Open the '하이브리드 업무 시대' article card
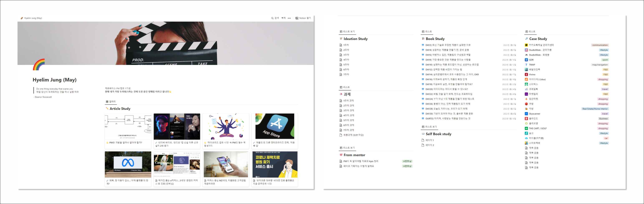Screen dimensions: 644x204 pyautogui.click(x=226, y=131)
